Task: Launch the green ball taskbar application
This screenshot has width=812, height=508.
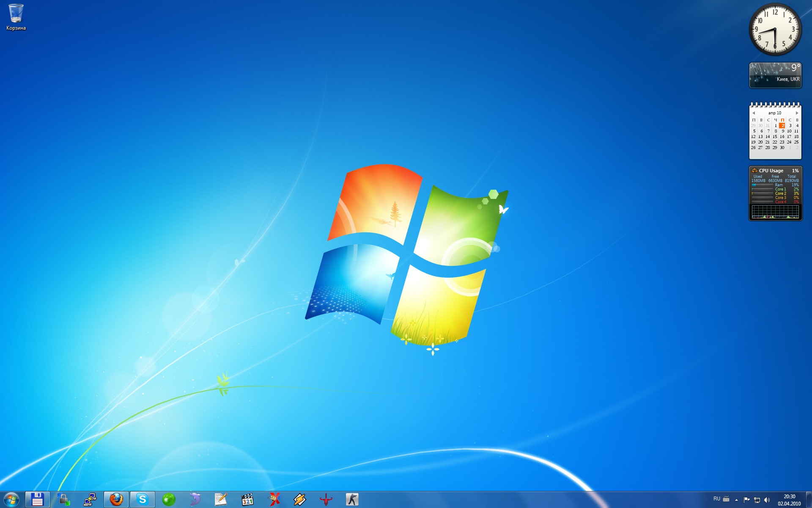Action: click(x=169, y=500)
